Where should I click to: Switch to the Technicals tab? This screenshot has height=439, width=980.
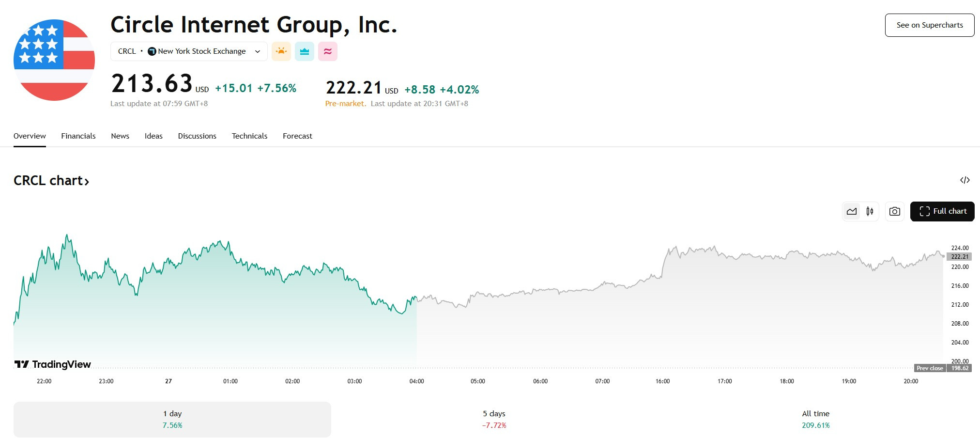(249, 136)
